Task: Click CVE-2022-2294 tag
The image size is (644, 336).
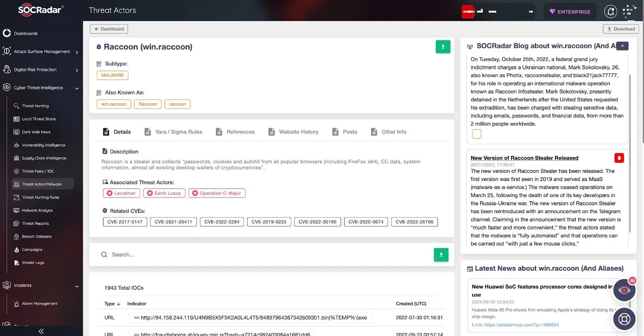Action: click(222, 222)
